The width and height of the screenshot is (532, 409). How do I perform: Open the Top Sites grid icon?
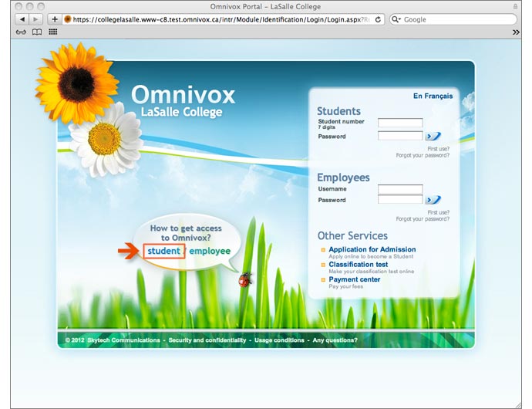click(x=53, y=32)
